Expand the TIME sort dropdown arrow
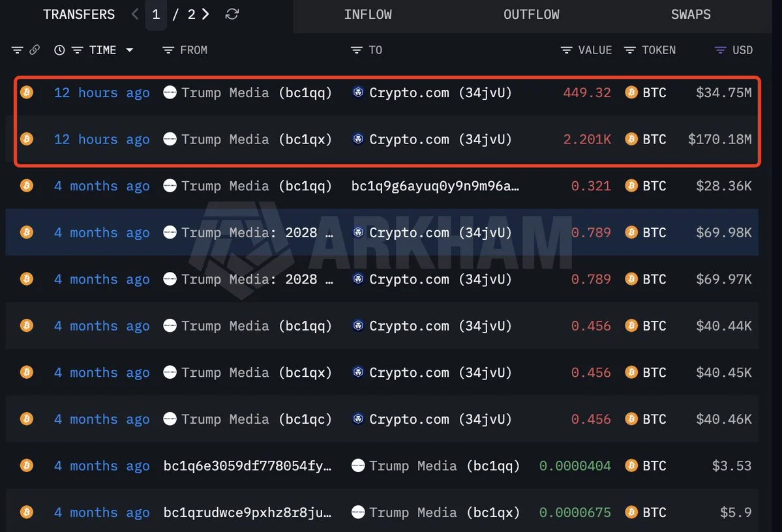Screen dimensions: 782x532 pyautogui.click(x=130, y=50)
